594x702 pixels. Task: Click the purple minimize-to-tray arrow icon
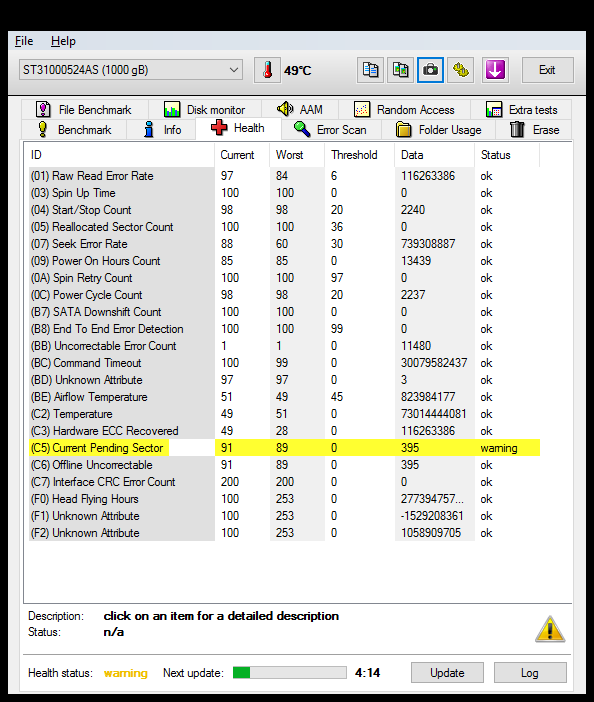(496, 70)
